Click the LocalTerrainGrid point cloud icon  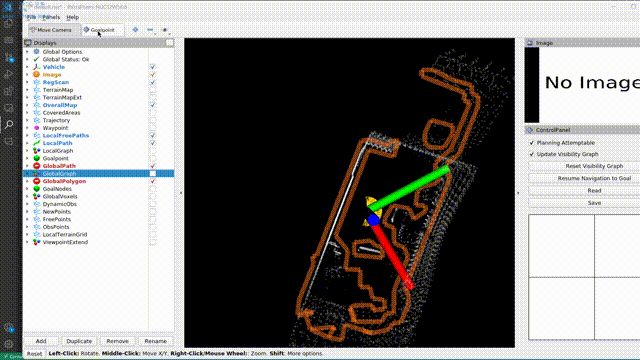[36, 235]
